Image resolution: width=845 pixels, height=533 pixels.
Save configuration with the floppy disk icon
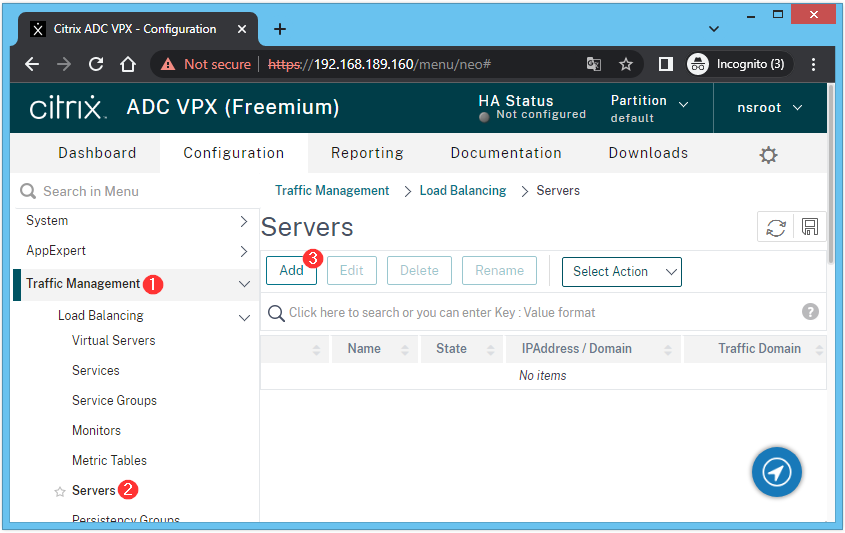809,227
